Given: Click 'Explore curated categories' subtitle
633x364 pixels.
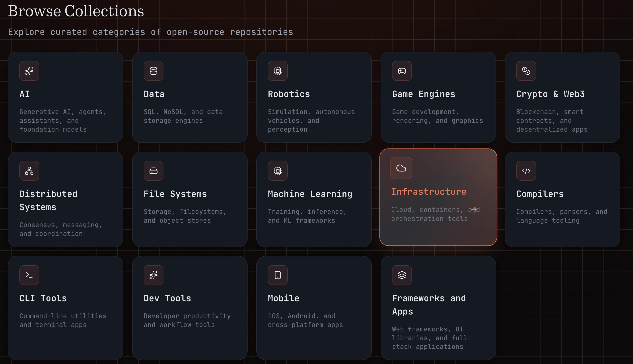Looking at the screenshot, I should click(150, 32).
